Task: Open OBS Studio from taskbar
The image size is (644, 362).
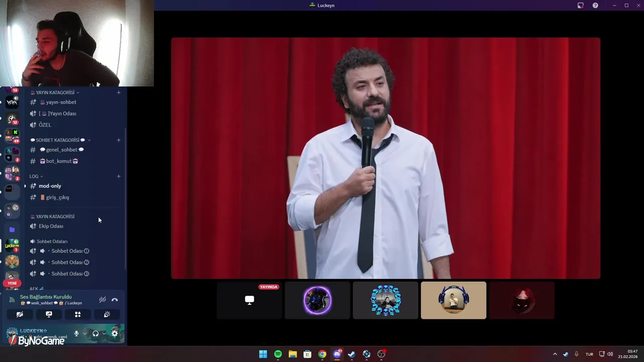Action: pos(381,354)
